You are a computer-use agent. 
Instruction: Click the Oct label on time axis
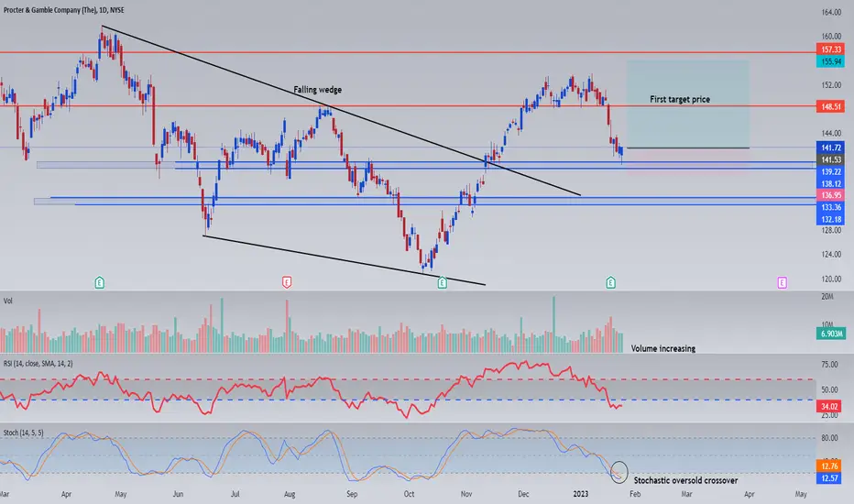click(x=409, y=494)
